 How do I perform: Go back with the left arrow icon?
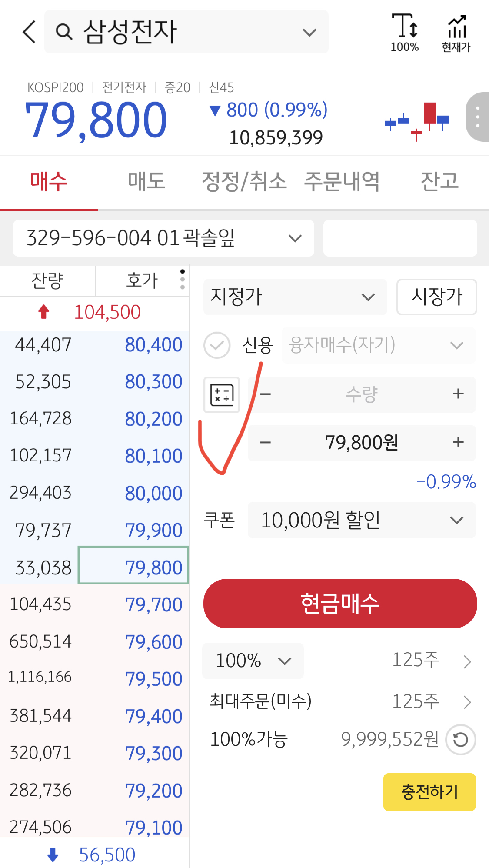coord(29,32)
